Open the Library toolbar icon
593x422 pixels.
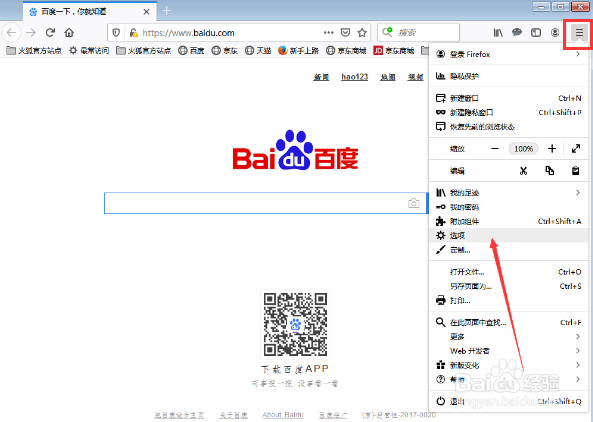(498, 33)
